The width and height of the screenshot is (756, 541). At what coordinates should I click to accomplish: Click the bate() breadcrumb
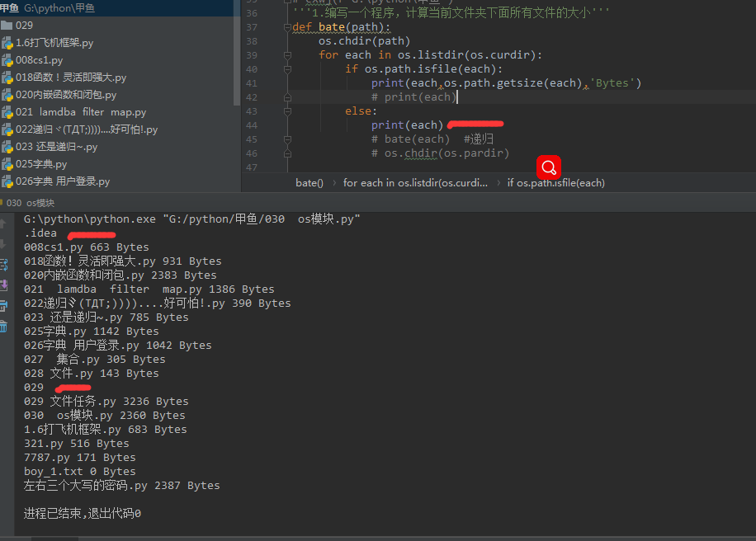coord(309,183)
